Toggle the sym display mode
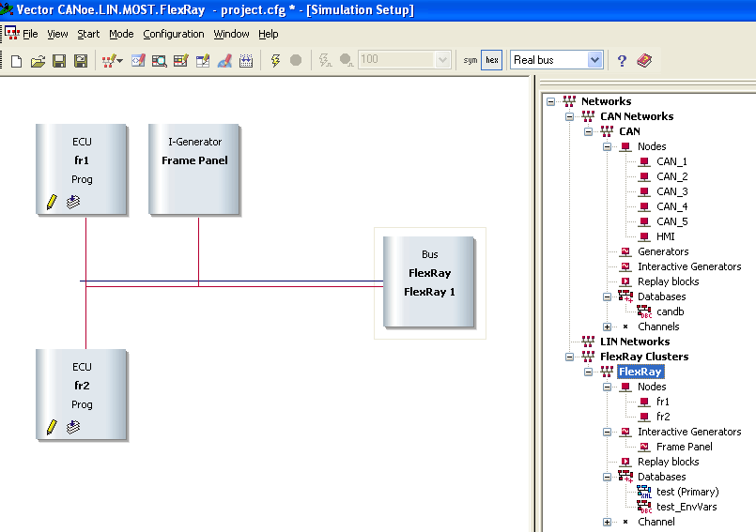This screenshot has height=532, width=756. (x=471, y=60)
